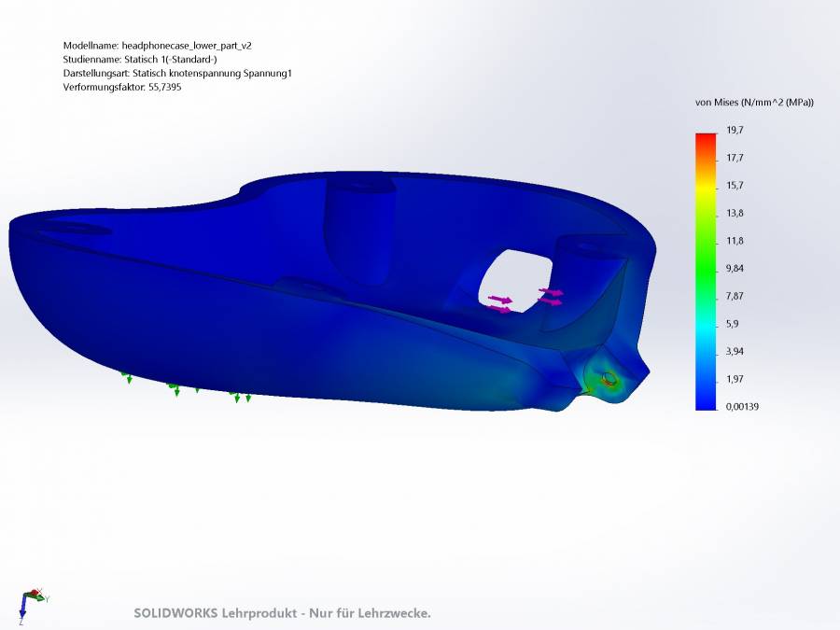840x630 pixels.
Task: Click the SOLIDWORKS Lehrprodukt watermark text
Action: point(282,613)
